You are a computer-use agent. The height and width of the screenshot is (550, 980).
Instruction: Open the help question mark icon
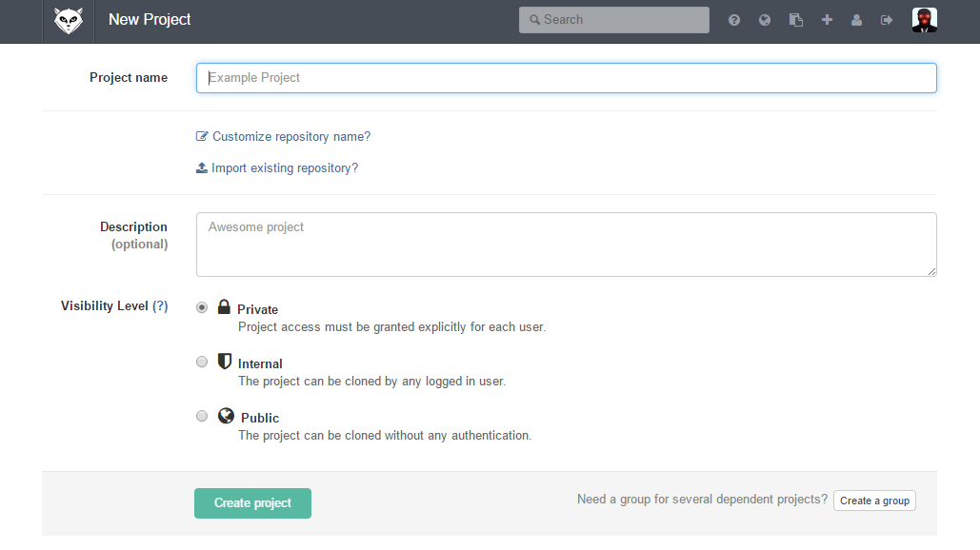pyautogui.click(x=733, y=20)
